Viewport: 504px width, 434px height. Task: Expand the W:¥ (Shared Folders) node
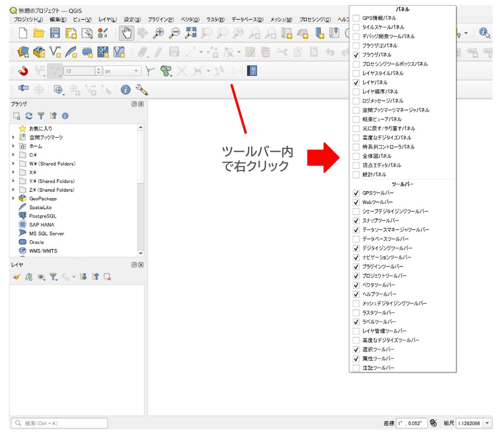point(13,164)
